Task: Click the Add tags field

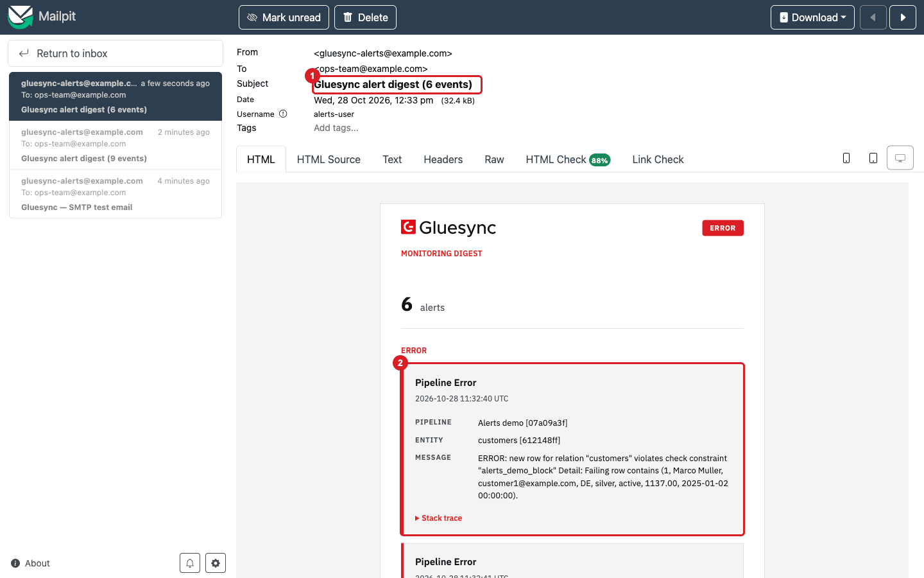Action: click(x=336, y=128)
